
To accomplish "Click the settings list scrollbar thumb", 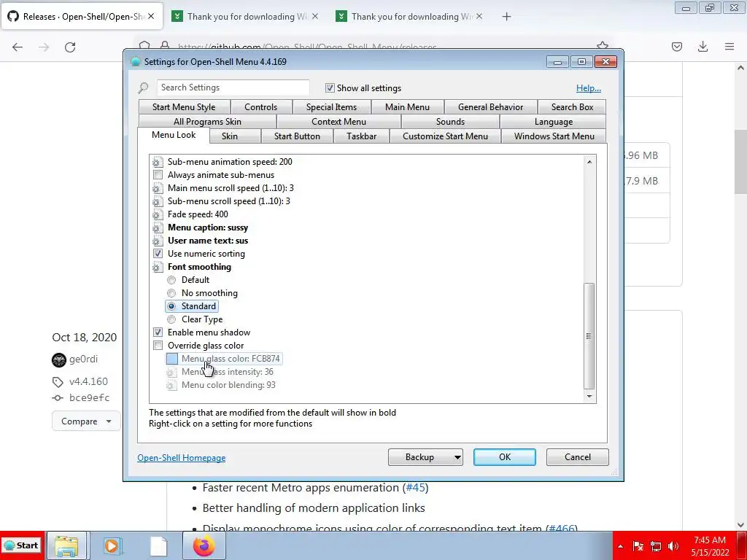I will (589, 336).
